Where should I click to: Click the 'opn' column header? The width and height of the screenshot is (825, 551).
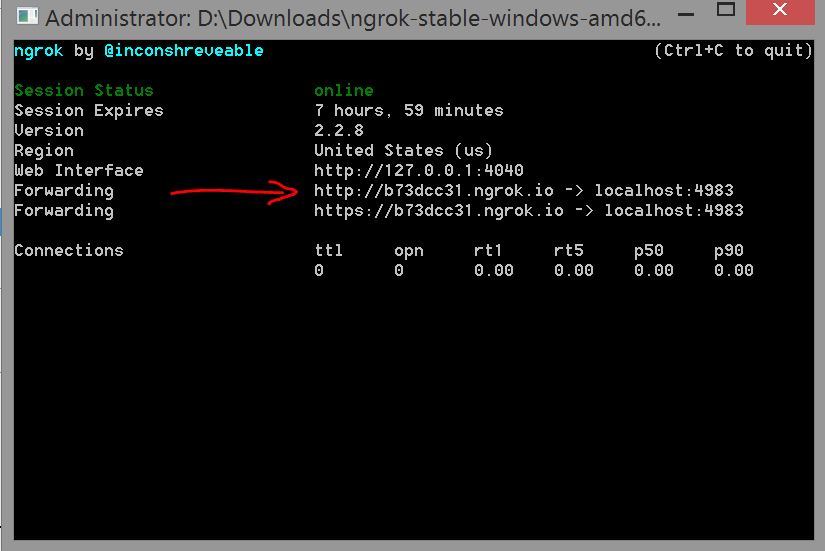[x=409, y=251]
